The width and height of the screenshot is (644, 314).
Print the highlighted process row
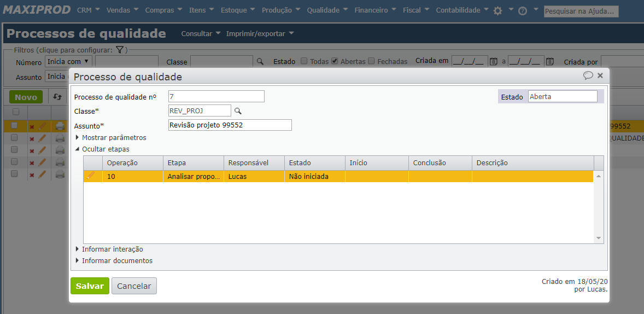click(x=60, y=126)
